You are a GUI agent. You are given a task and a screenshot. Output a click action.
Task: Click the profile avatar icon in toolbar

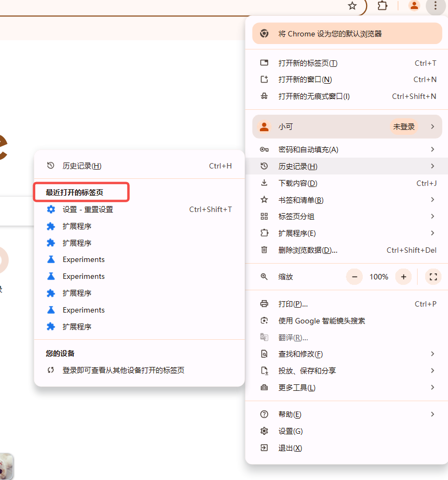click(414, 5)
